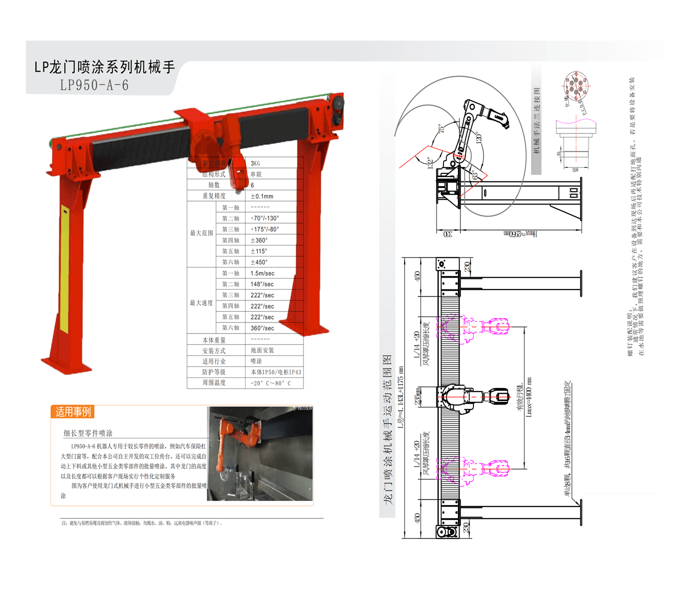Click the rated load value "3KG"

255,163
